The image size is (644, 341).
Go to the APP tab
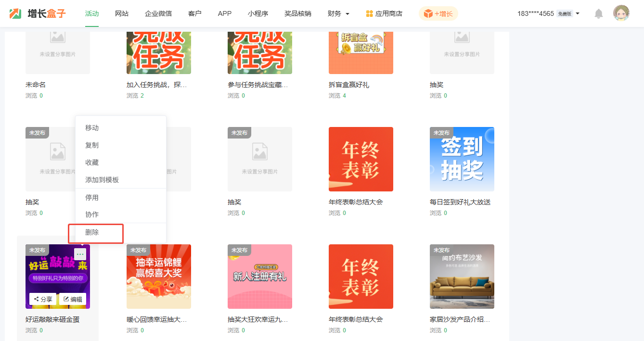(225, 13)
